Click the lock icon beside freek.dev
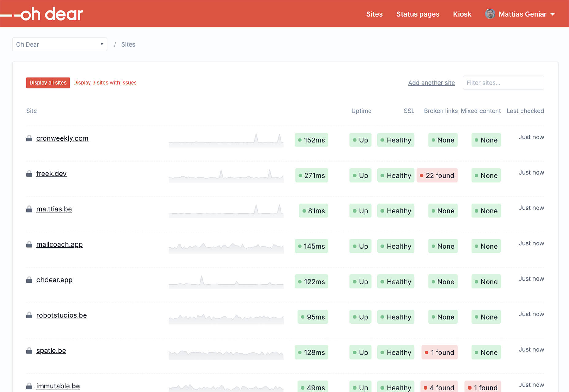Viewport: 569px width, 392px height. coord(29,174)
